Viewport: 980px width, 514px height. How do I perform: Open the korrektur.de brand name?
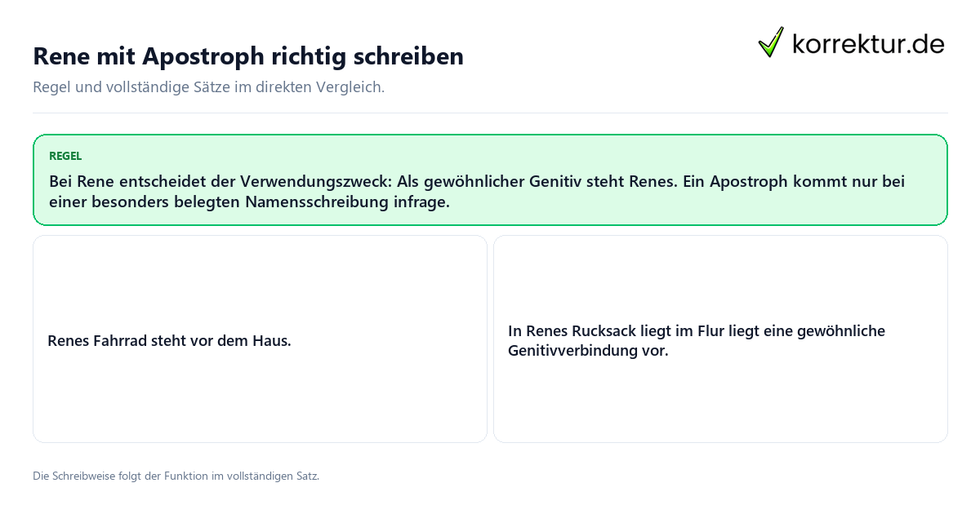pyautogui.click(x=868, y=43)
